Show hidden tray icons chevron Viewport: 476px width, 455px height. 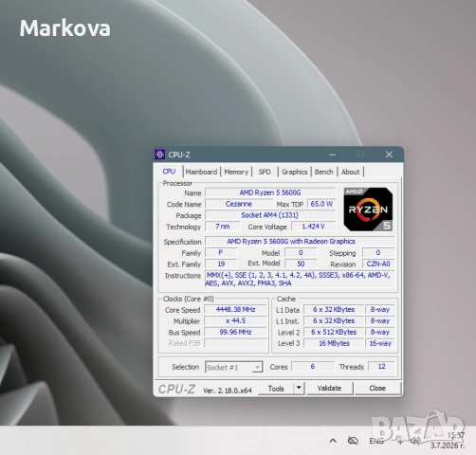pos(333,441)
